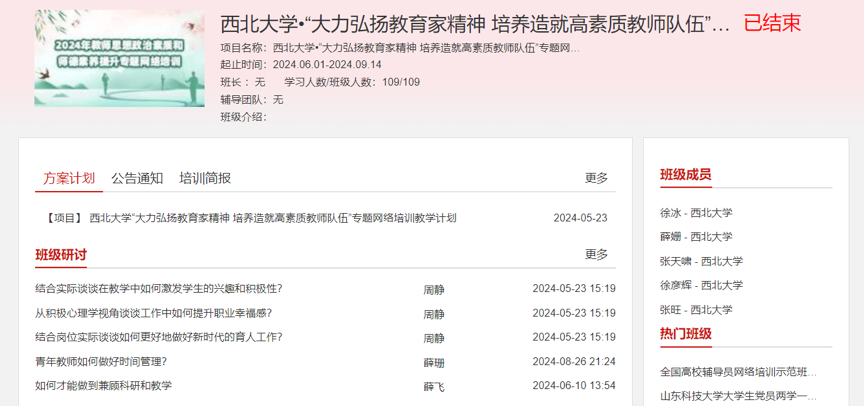
Task: Open the 【项目】 专题网络培训教学计划 entry
Action: 251,218
